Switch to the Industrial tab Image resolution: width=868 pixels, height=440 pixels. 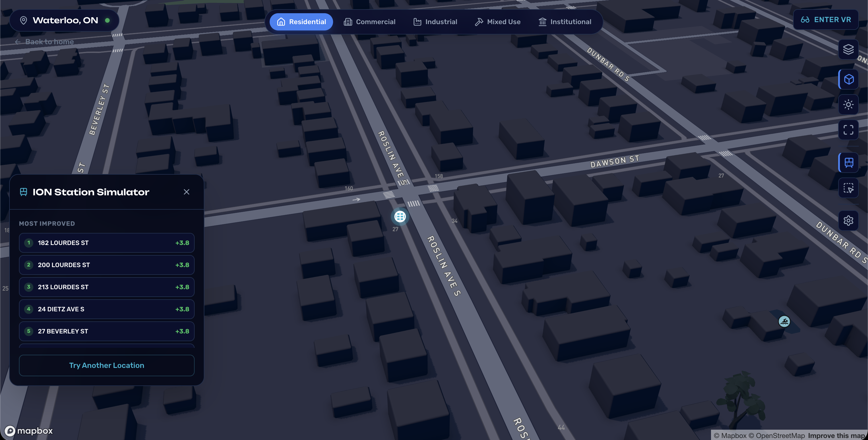pos(435,22)
